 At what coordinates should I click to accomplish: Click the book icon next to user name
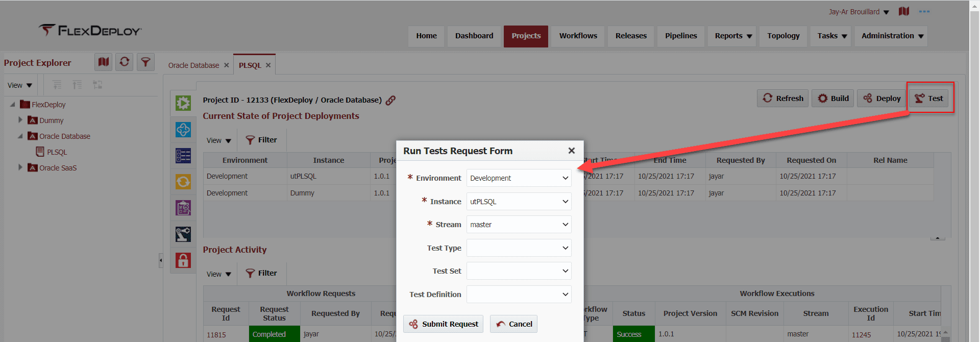pyautogui.click(x=904, y=11)
